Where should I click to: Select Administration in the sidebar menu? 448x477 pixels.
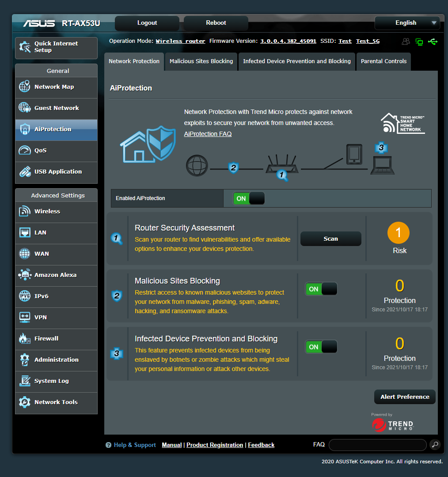pyautogui.click(x=56, y=360)
